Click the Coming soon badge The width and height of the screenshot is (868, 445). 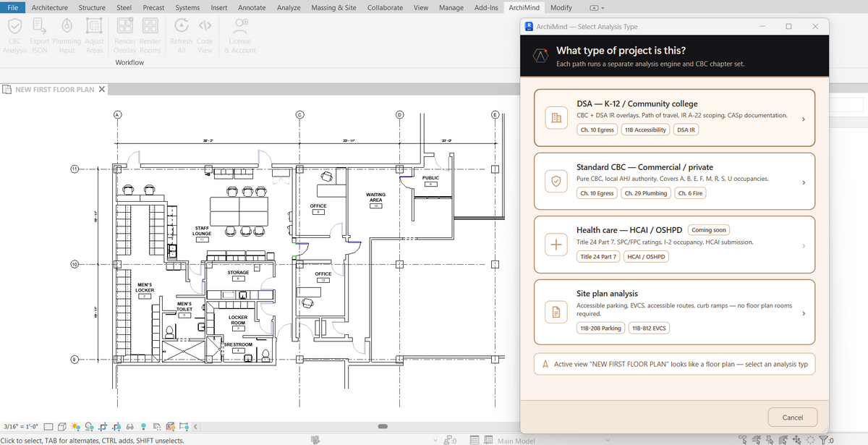[x=709, y=230]
